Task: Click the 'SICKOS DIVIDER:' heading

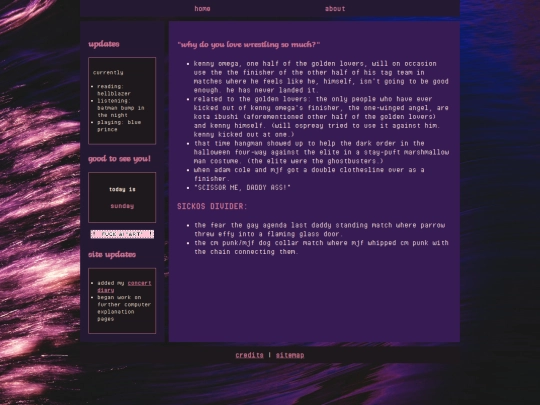Action: [212, 206]
